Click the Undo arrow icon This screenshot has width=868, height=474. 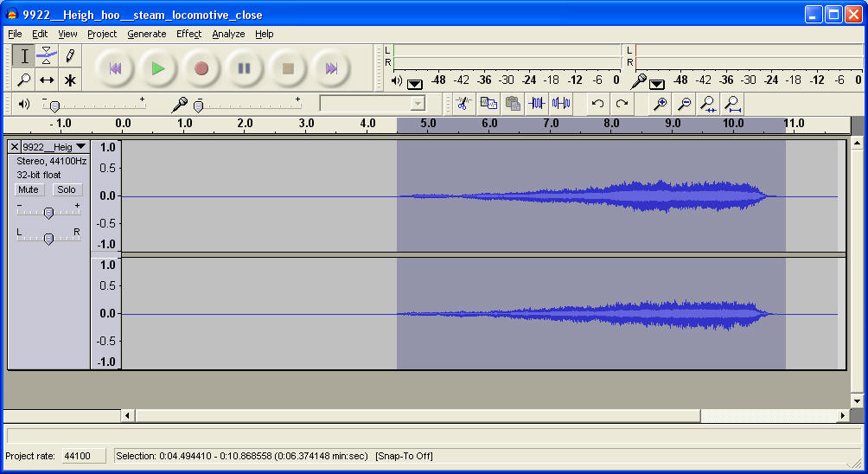click(597, 104)
